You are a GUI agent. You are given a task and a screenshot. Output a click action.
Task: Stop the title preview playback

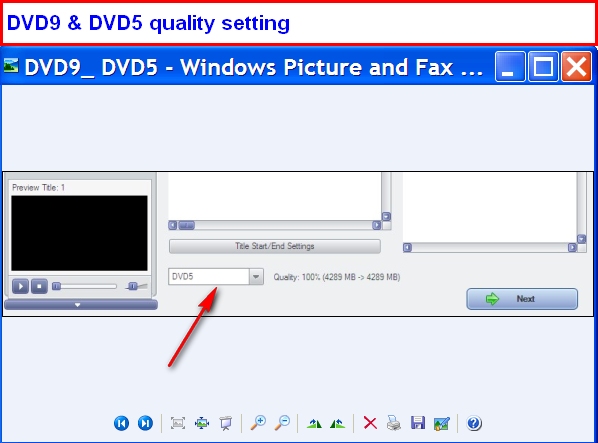pos(39,286)
